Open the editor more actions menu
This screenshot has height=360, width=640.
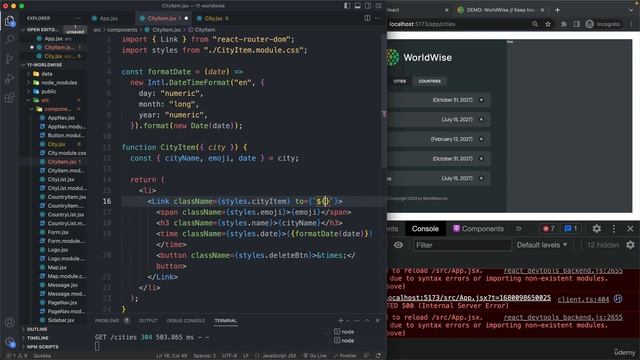pos(377,18)
